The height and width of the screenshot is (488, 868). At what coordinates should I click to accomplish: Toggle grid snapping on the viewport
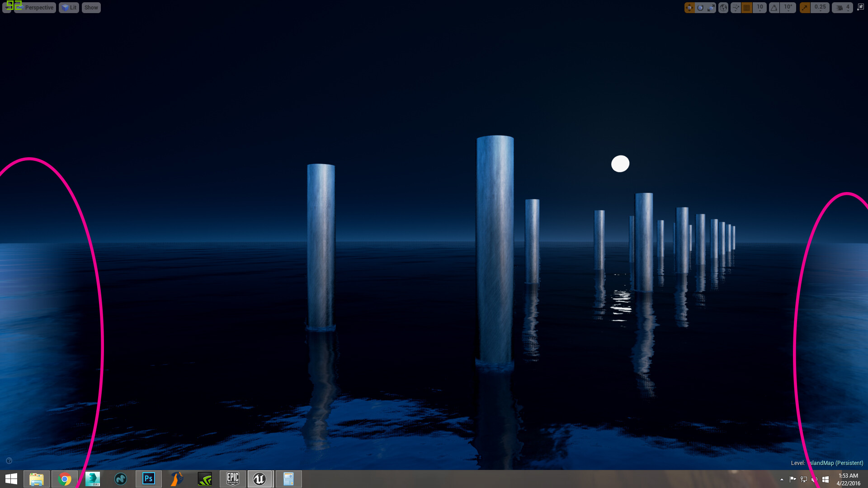(747, 8)
